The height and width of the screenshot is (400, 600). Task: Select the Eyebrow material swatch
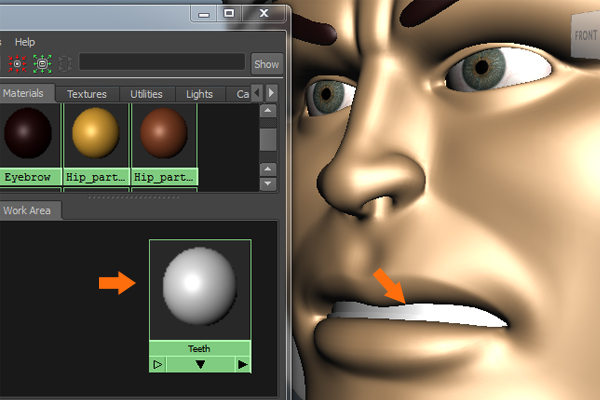[28, 133]
